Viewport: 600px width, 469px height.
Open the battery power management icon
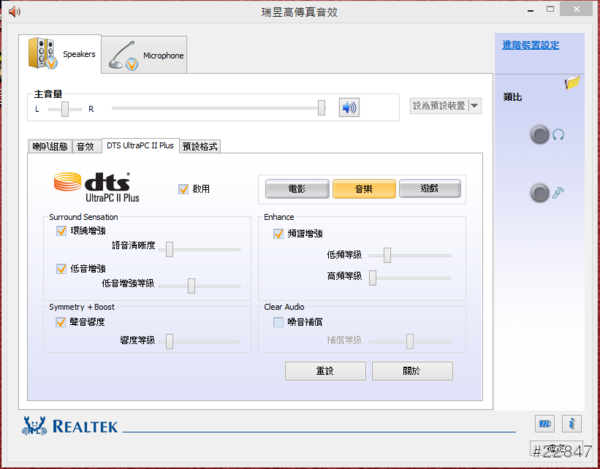[x=545, y=424]
